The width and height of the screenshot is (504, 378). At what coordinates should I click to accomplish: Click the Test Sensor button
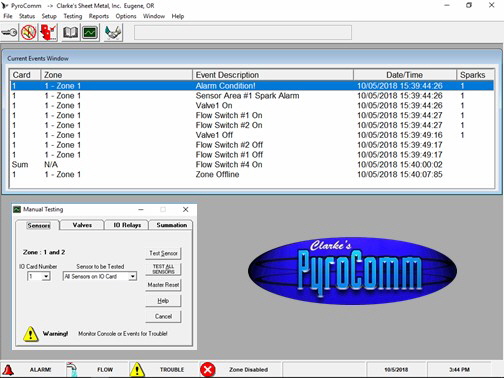(163, 253)
